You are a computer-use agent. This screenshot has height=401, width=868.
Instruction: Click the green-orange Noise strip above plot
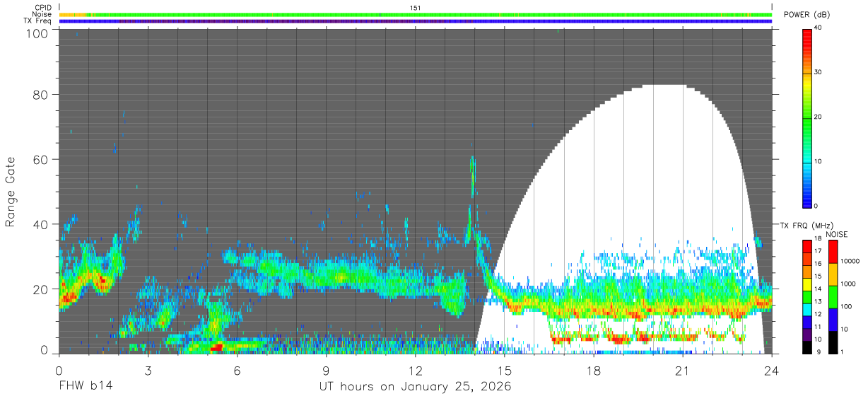[x=415, y=14]
